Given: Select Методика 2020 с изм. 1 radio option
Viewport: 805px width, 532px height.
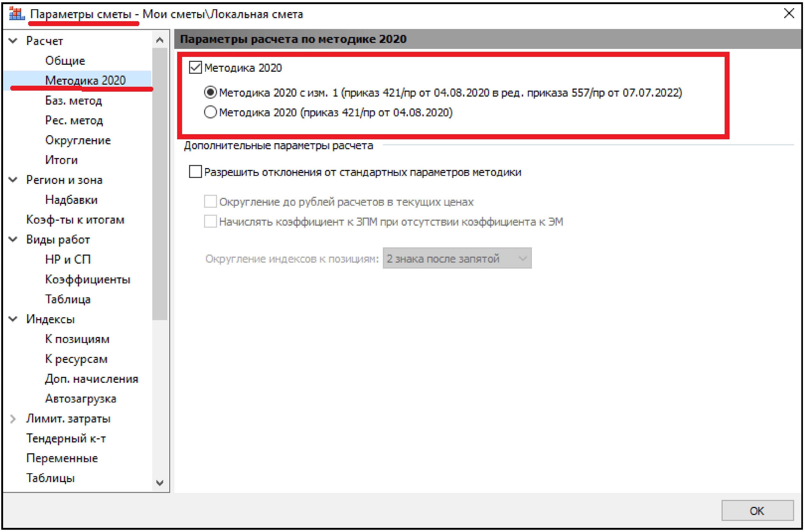Looking at the screenshot, I should point(210,92).
